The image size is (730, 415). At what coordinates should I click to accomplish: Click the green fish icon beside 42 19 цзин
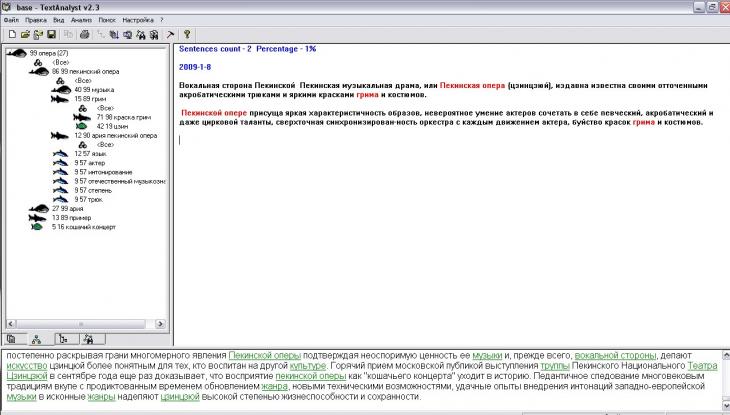click(x=81, y=126)
